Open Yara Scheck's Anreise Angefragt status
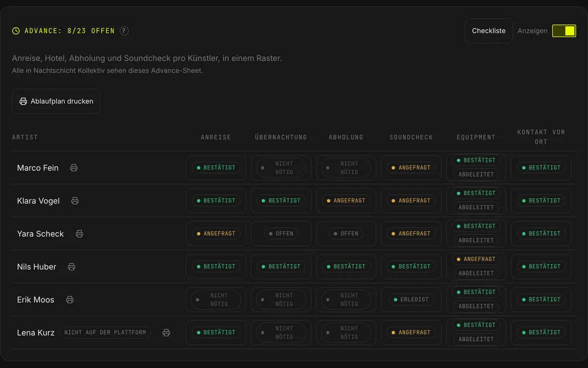Viewport: 588px width, 368px height. tap(216, 234)
